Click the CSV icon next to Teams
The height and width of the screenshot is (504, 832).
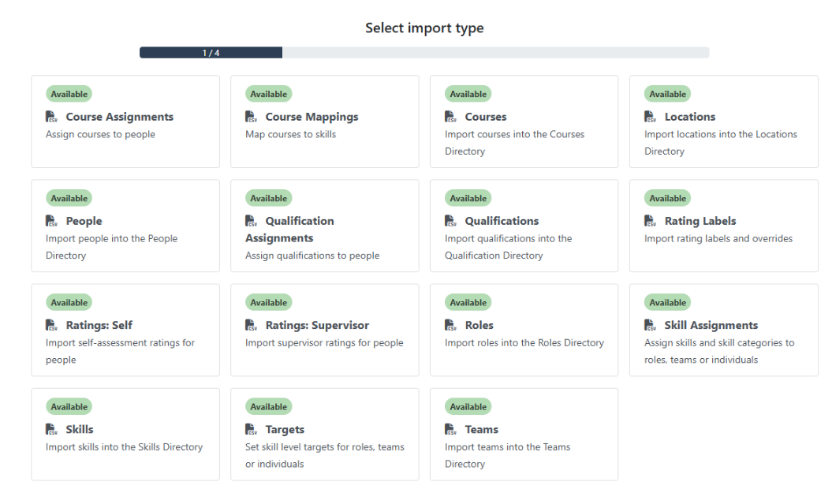point(451,430)
